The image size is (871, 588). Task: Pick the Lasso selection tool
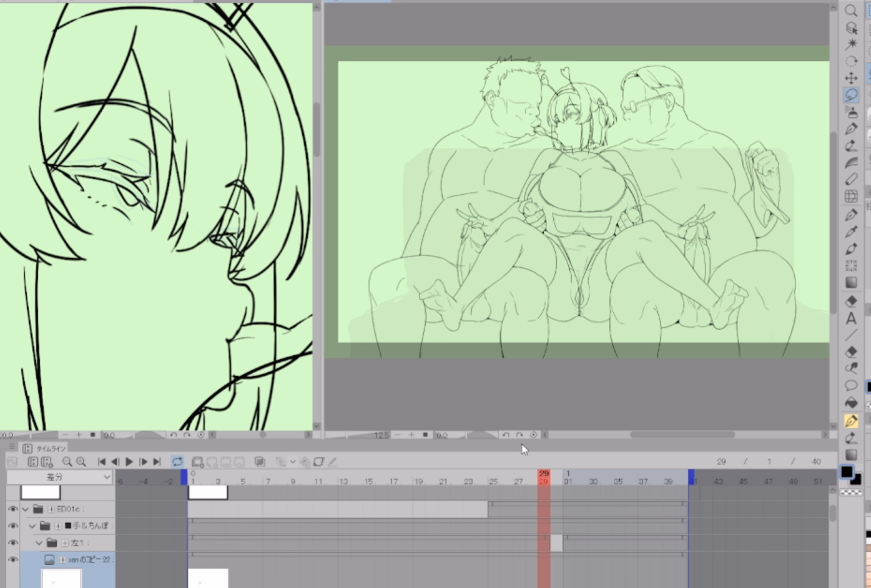pos(850,95)
